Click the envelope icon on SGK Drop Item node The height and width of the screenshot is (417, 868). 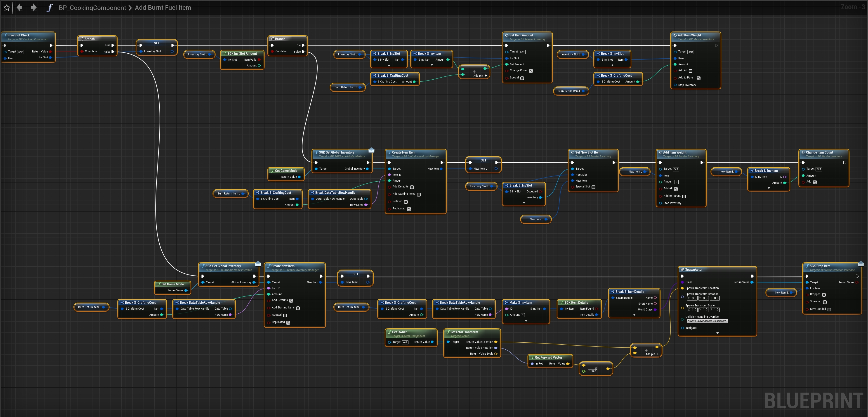861,264
